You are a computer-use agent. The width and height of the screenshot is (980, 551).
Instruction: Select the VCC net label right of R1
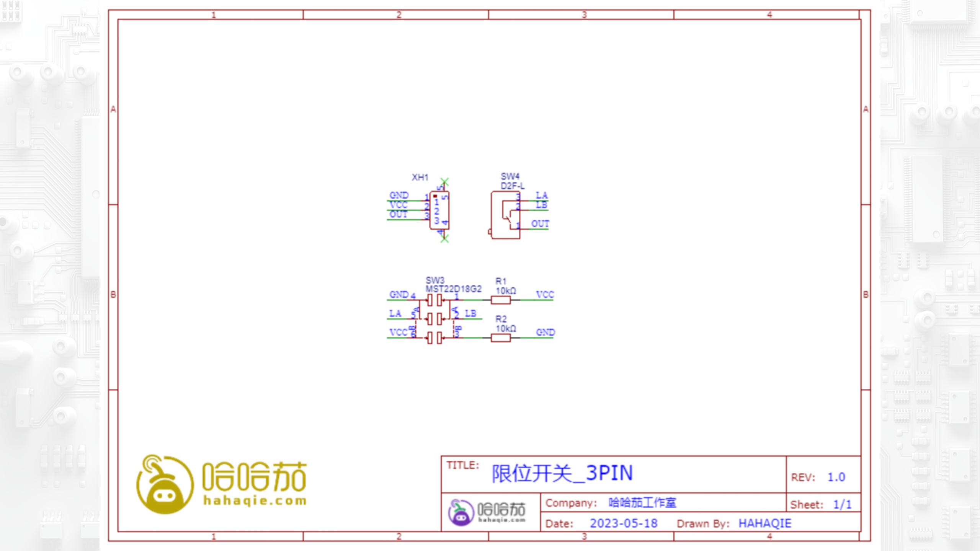[545, 295]
